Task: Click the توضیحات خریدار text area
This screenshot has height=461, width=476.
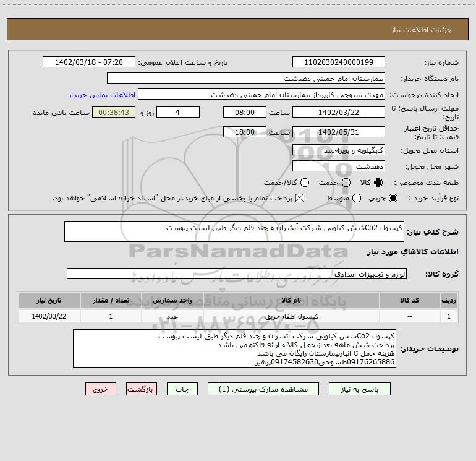Action: [235, 348]
